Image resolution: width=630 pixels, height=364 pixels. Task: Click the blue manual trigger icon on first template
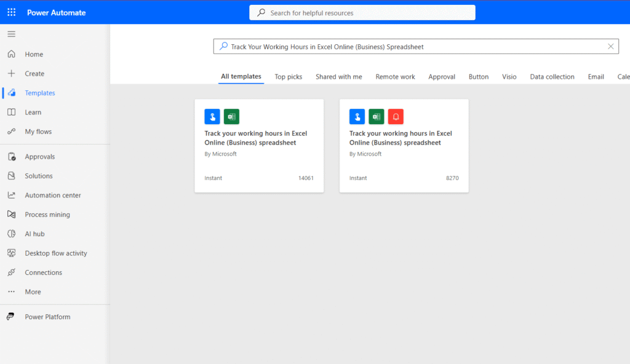coord(212,116)
